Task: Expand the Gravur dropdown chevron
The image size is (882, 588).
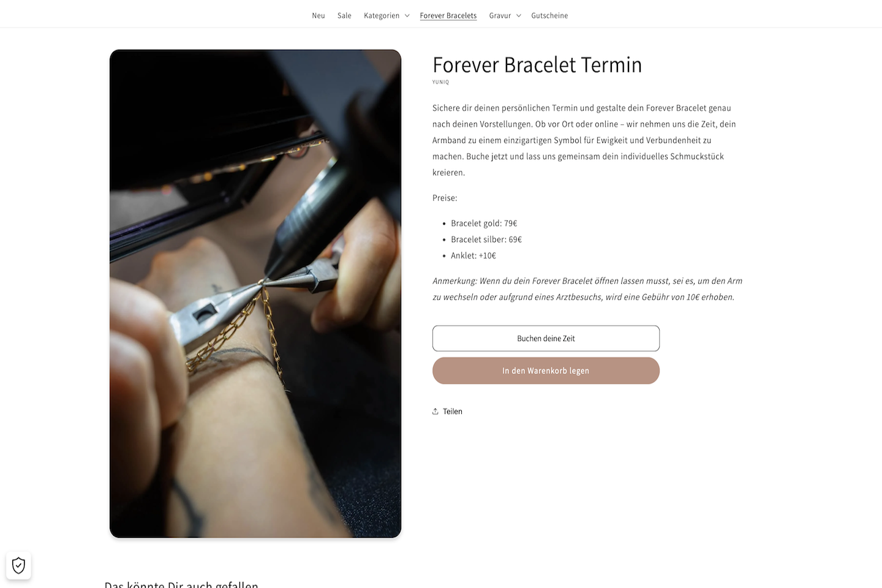Action: click(519, 16)
